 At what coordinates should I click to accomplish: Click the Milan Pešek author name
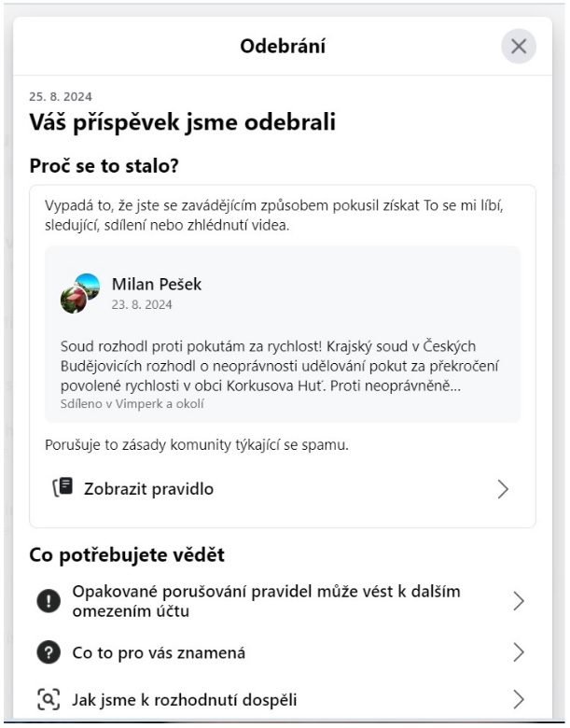pos(156,284)
